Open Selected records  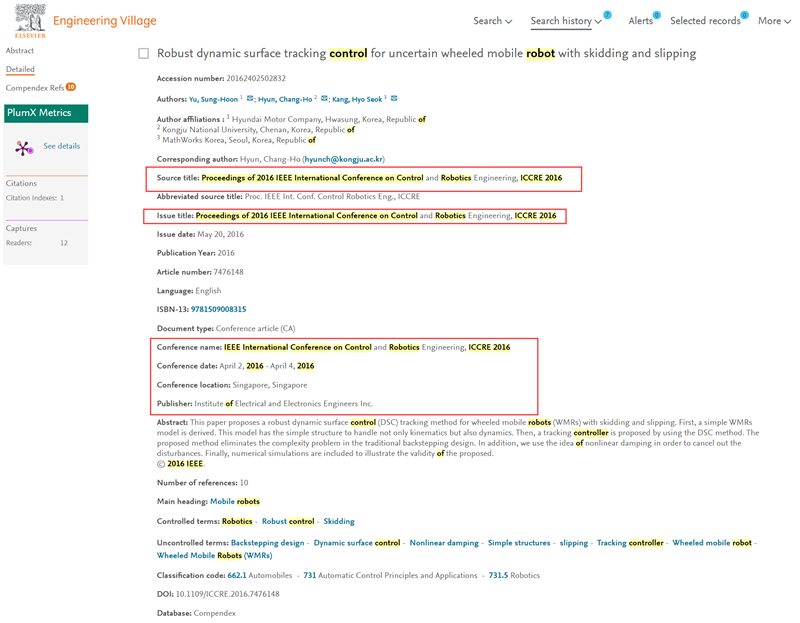(705, 21)
